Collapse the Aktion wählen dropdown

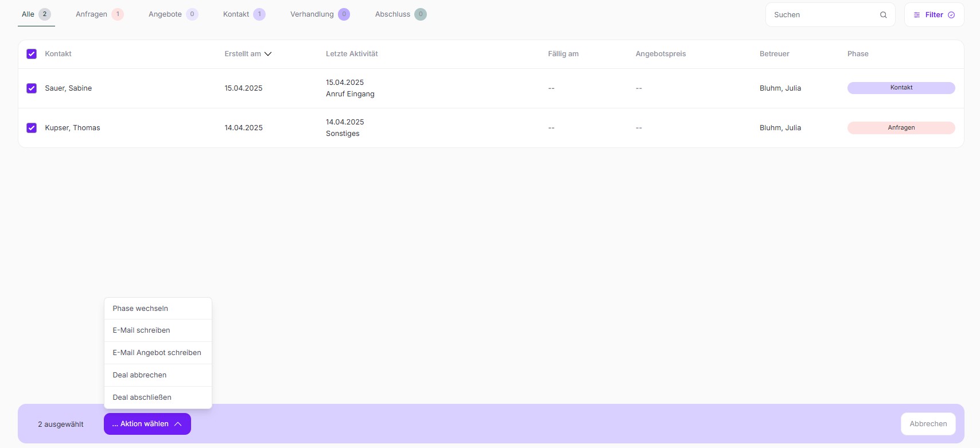(147, 424)
